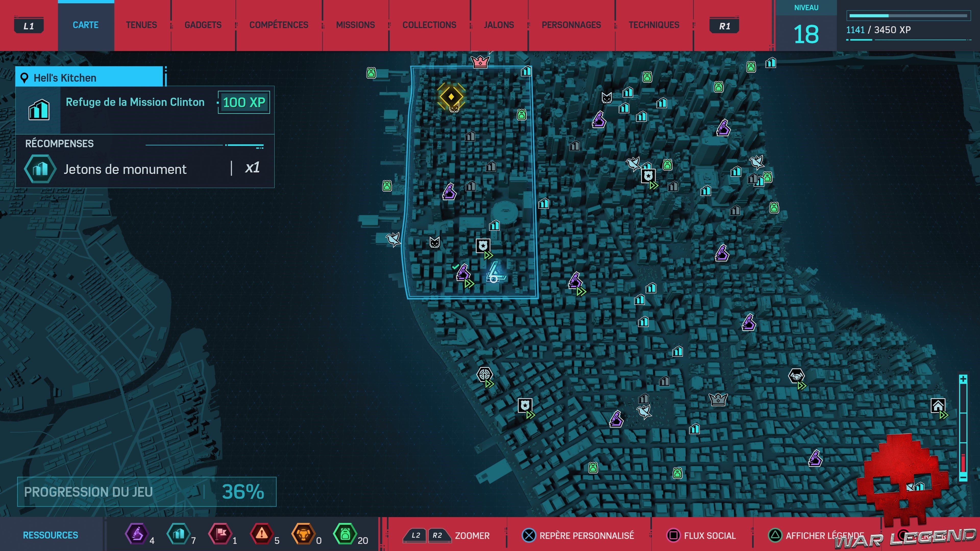Click the FLUX SOCIAL square button

[673, 535]
